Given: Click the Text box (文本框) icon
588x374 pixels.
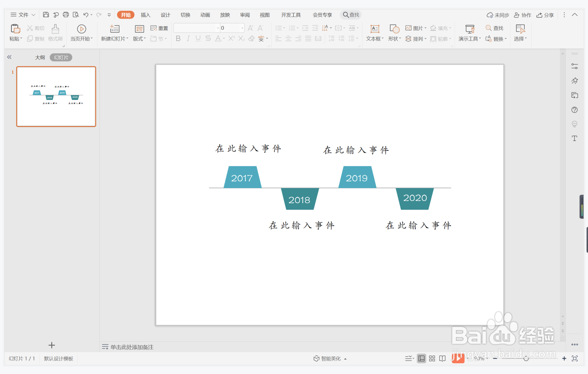Looking at the screenshot, I should (375, 29).
